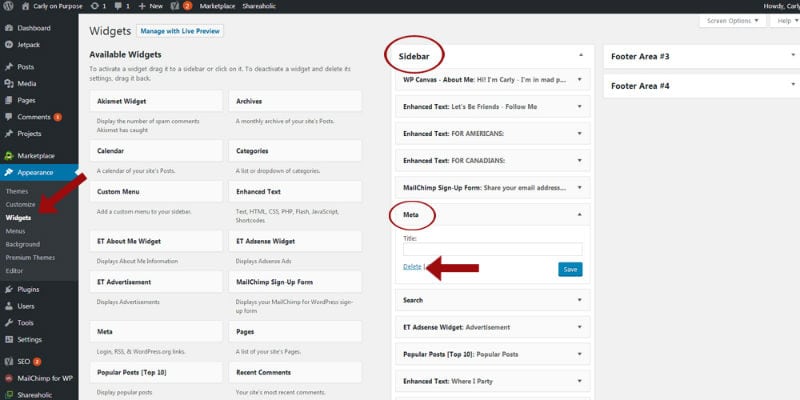Click the SEO Yoast icon in sidebar menu
This screenshot has height=400, width=800.
pos(9,362)
